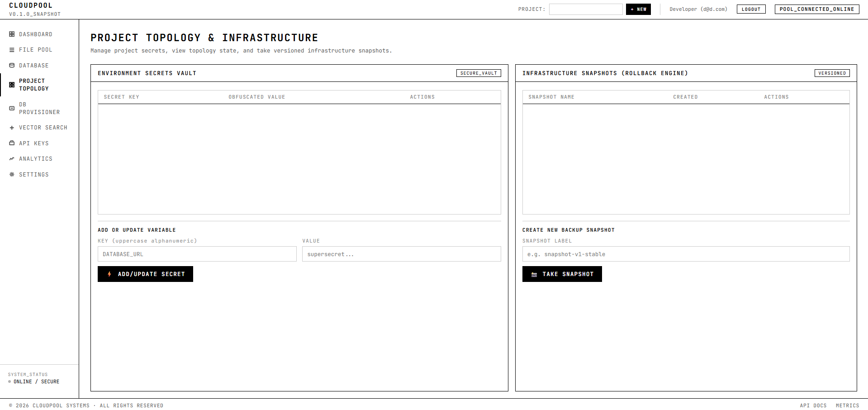Click the Created column header
Viewport: 868px width, 410px height.
(685, 97)
